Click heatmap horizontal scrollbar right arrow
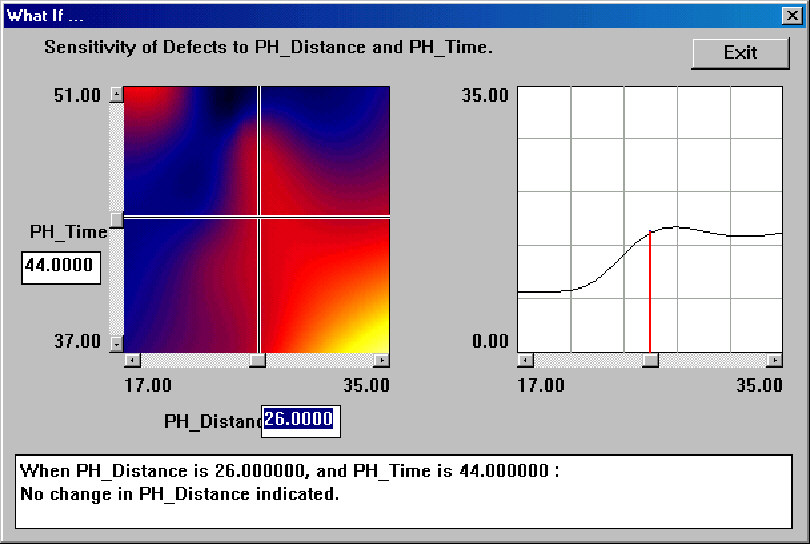This screenshot has width=810, height=544. (x=382, y=360)
